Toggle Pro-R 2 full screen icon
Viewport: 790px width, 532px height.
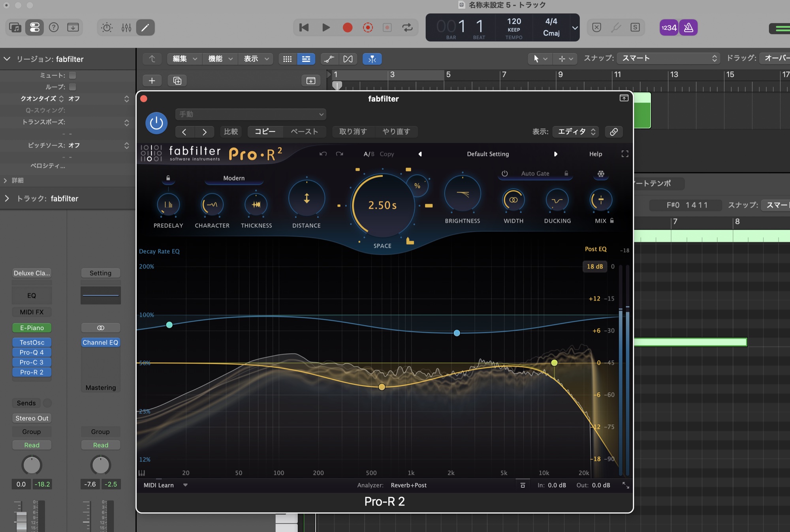[625, 154]
